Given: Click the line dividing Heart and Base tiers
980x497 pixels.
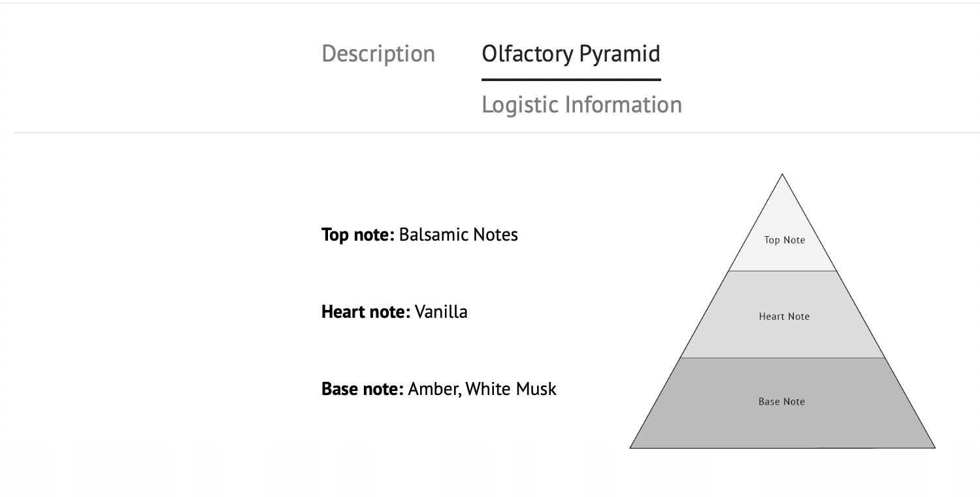Looking at the screenshot, I should (782, 358).
